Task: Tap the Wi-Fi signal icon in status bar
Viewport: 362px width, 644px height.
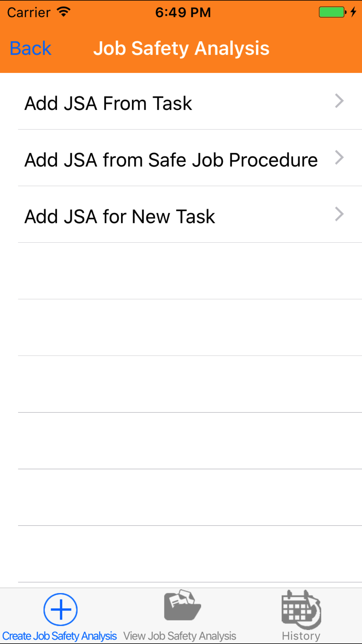Action: [64, 12]
